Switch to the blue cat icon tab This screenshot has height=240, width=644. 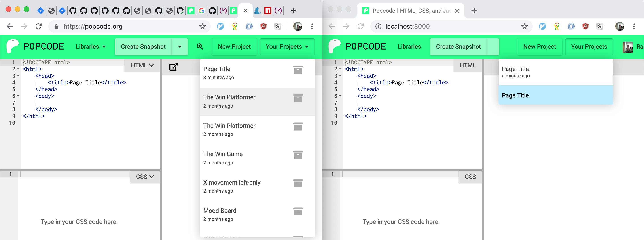click(257, 11)
